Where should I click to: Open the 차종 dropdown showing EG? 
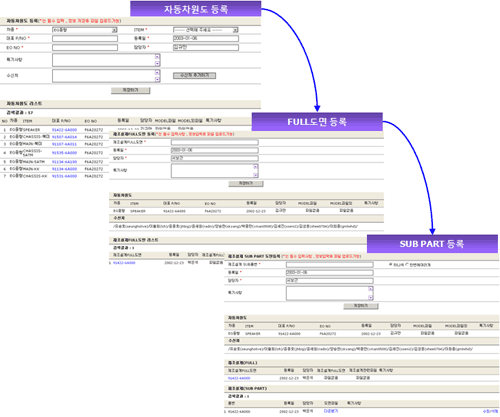pos(85,30)
